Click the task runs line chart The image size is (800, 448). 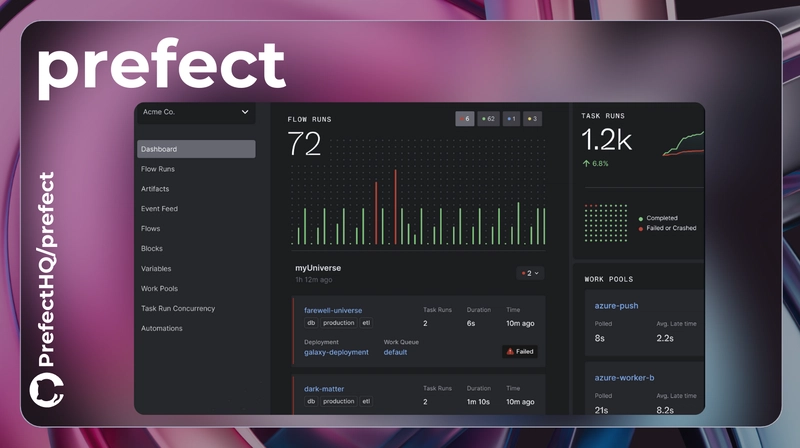683,143
